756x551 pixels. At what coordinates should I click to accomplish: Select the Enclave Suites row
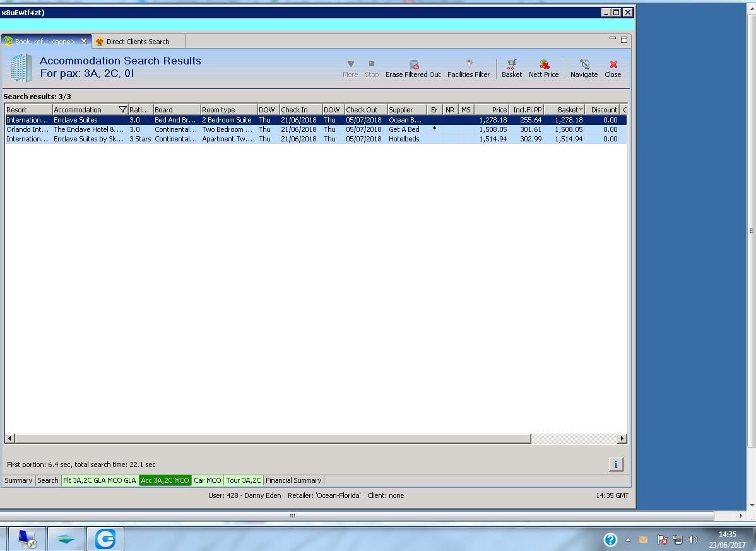[316, 120]
